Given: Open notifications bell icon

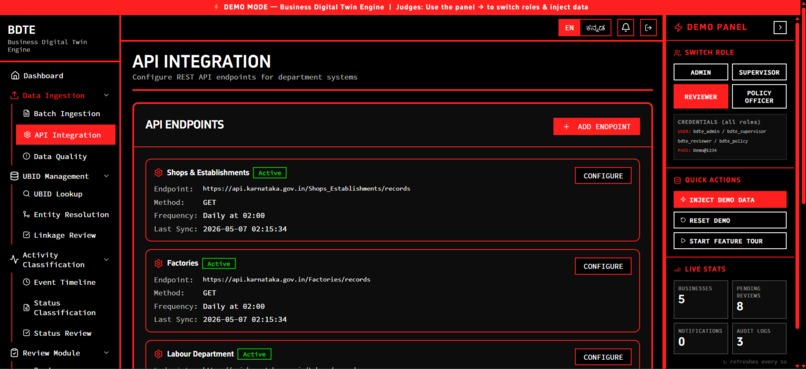Looking at the screenshot, I should pos(626,28).
